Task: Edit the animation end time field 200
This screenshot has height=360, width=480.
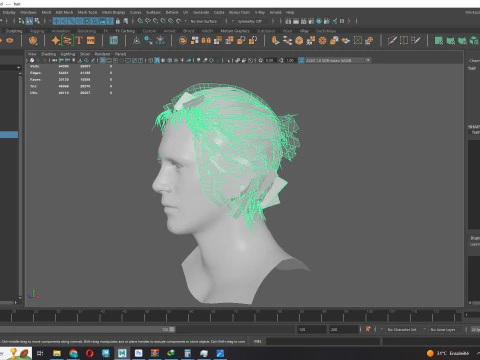Action: pos(343,329)
